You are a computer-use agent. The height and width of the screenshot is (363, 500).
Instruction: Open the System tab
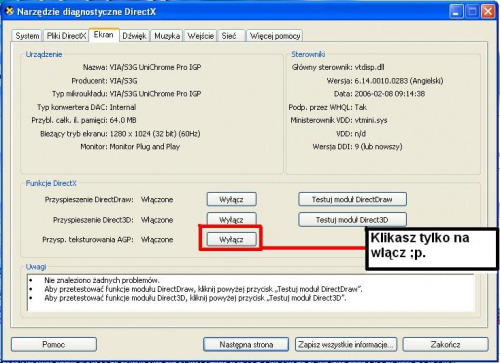27,36
